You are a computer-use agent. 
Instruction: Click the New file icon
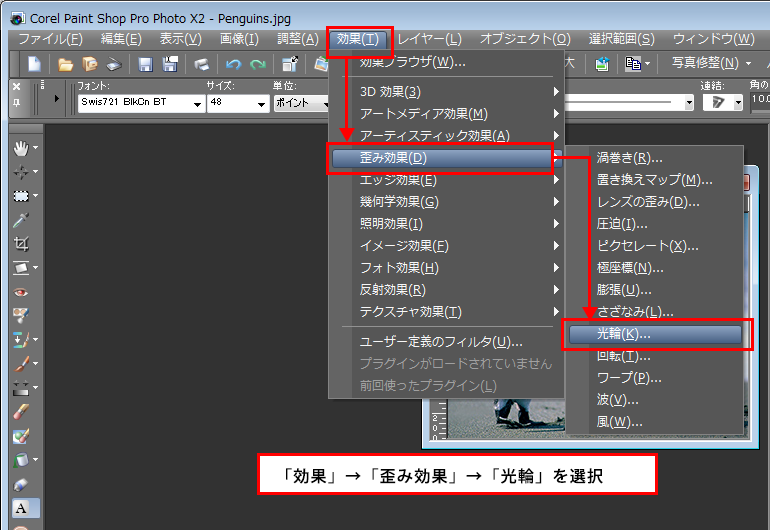click(x=34, y=64)
